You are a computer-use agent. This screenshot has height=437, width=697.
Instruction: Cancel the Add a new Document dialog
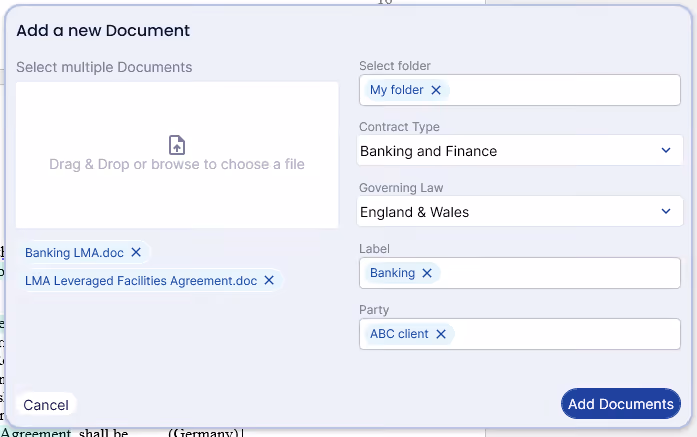pyautogui.click(x=46, y=405)
